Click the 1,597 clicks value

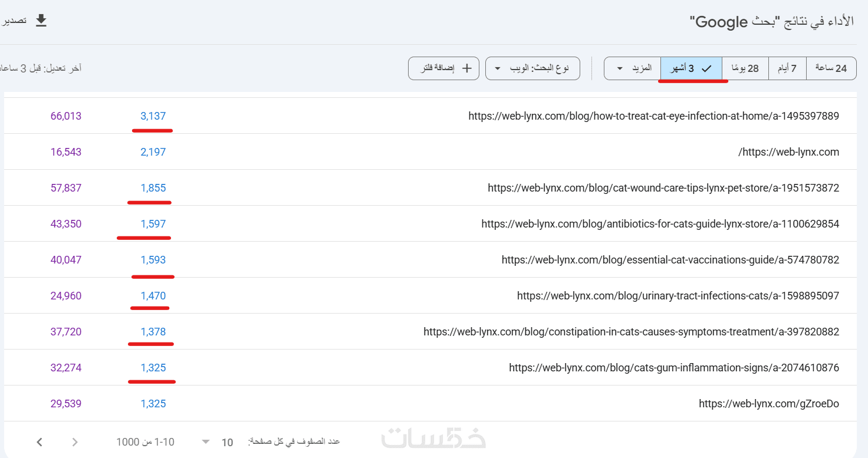point(153,224)
